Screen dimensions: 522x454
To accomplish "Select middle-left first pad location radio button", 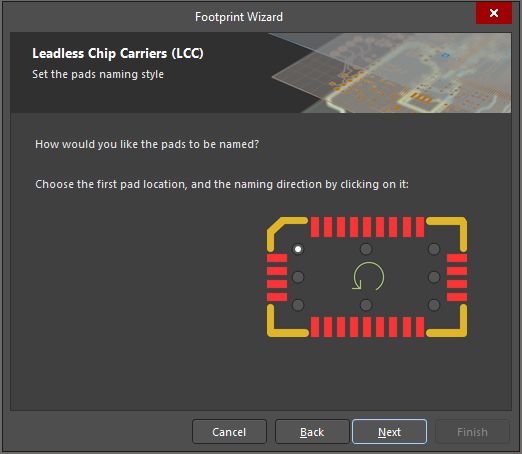I will pyautogui.click(x=298, y=277).
